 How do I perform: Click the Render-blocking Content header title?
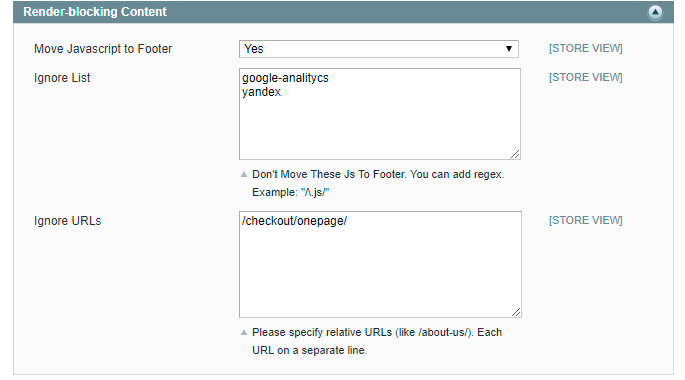click(95, 12)
